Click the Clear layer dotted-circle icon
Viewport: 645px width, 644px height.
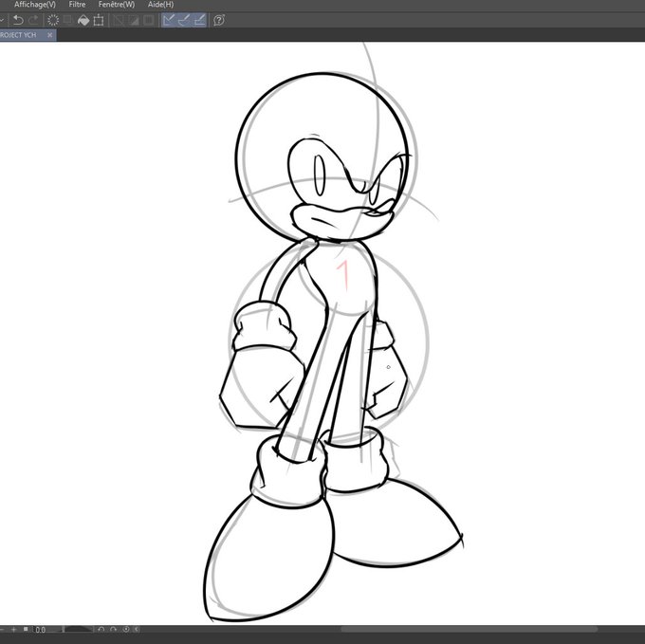click(x=53, y=20)
